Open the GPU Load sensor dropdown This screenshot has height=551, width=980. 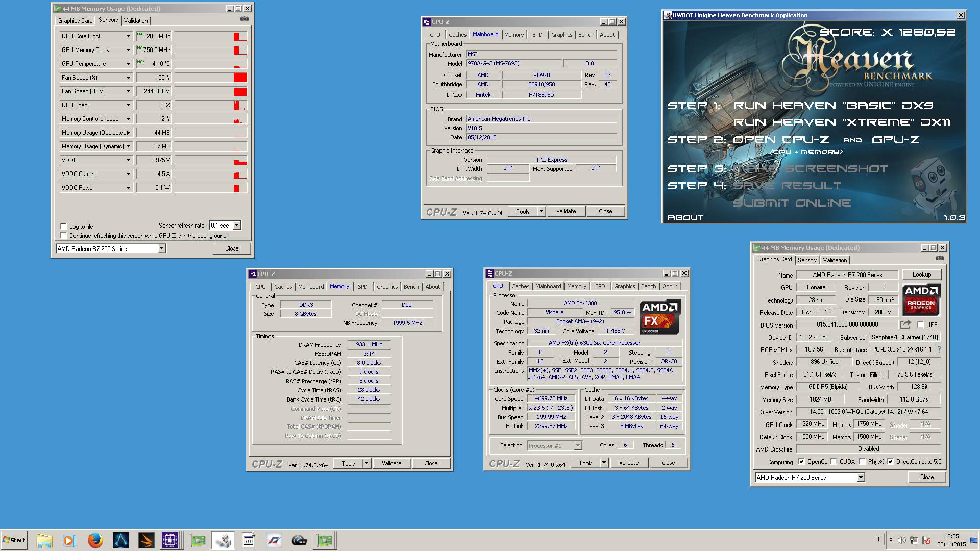[128, 105]
